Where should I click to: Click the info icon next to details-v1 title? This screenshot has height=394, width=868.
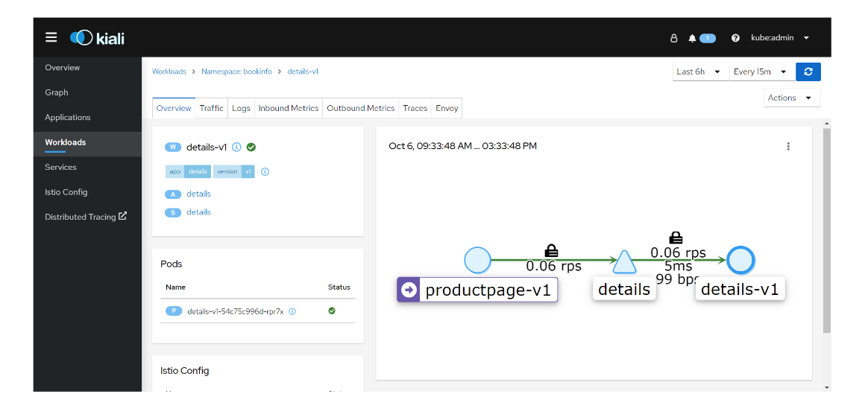click(x=236, y=147)
